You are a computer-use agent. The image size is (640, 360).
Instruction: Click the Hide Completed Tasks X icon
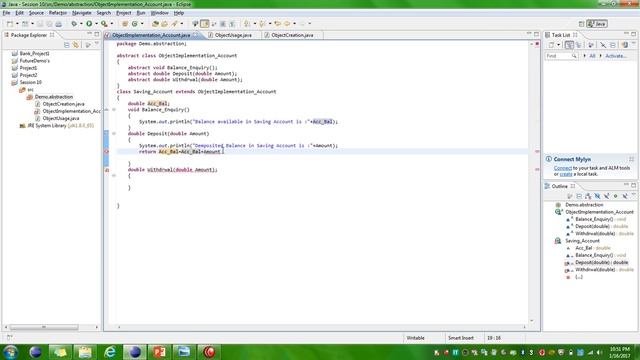603,45
